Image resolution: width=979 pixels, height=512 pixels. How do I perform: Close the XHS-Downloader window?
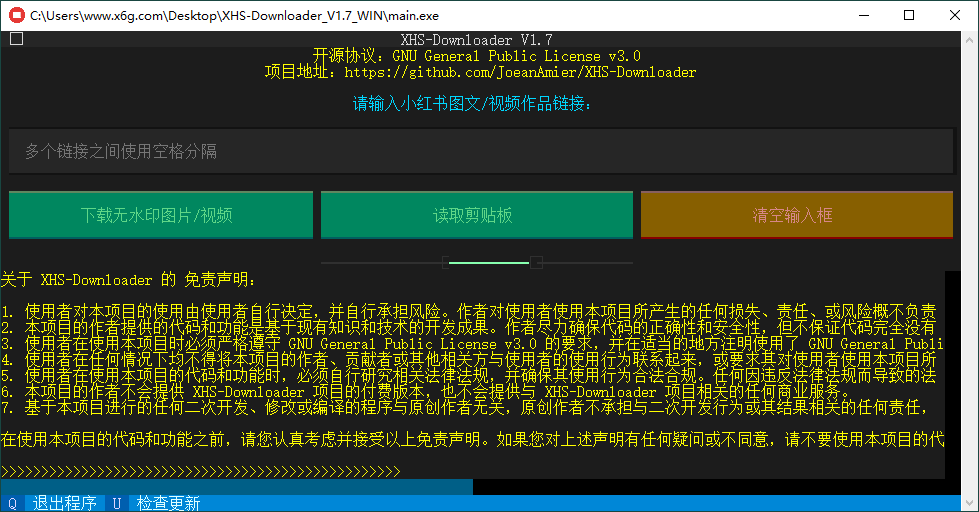click(x=955, y=15)
